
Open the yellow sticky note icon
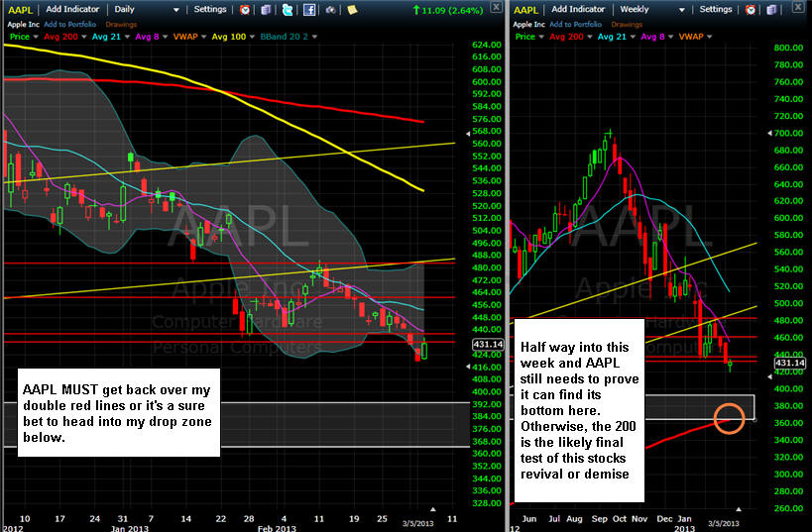[352, 9]
